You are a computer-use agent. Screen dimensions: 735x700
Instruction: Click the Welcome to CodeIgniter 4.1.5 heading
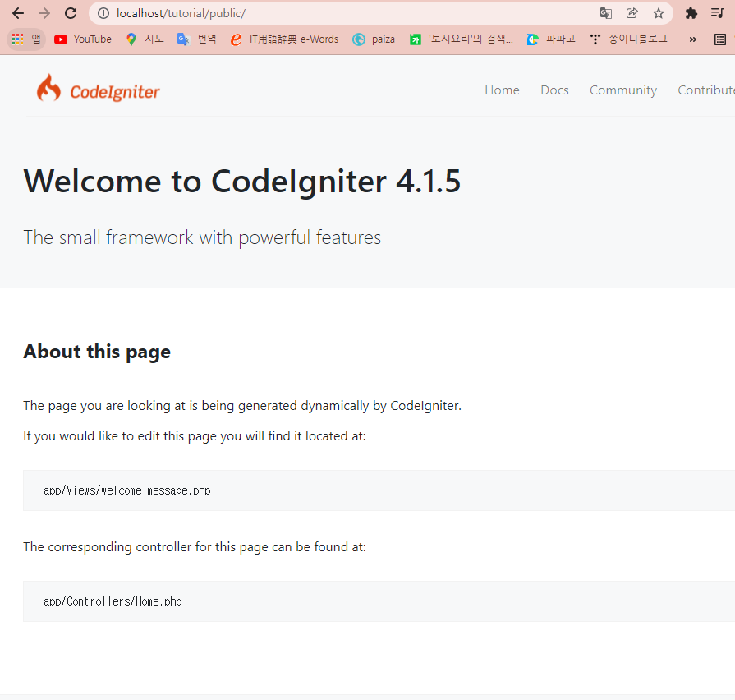click(x=242, y=182)
